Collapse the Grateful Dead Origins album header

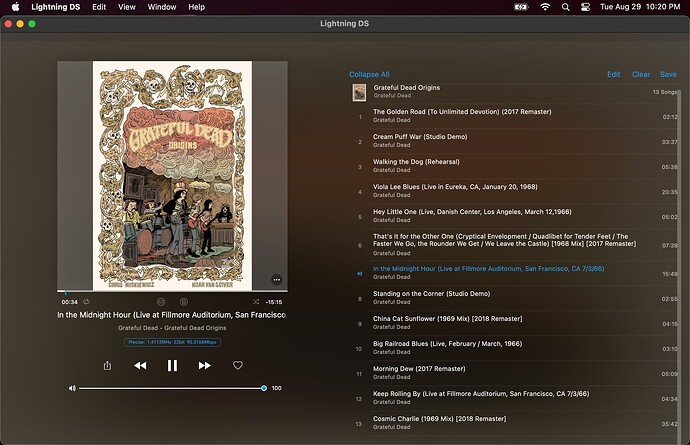(515, 92)
